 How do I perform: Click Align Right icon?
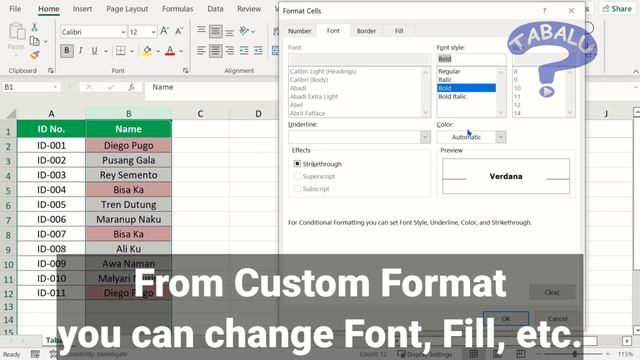pyautogui.click(x=230, y=51)
